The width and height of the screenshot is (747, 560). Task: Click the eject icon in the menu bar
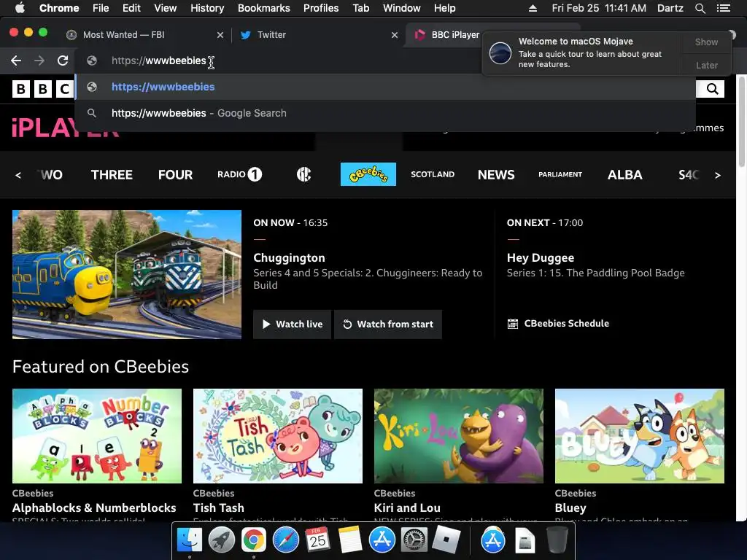(x=533, y=8)
